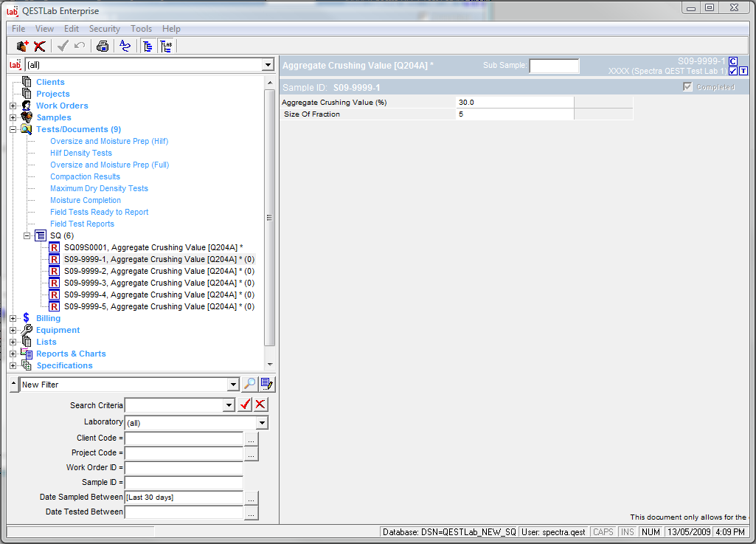This screenshot has height=544, width=756.
Task: Click the magnifying glass search icon
Action: tap(250, 384)
